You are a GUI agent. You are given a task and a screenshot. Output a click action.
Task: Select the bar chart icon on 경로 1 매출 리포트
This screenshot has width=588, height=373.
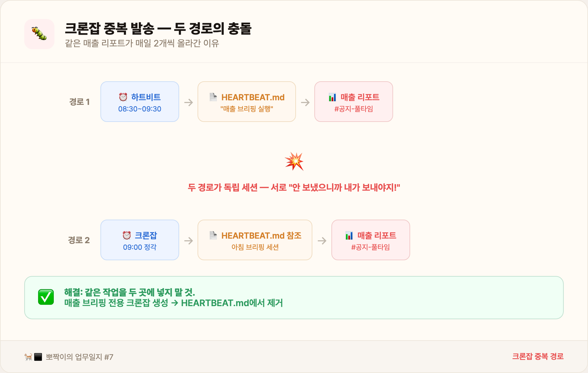coord(333,97)
